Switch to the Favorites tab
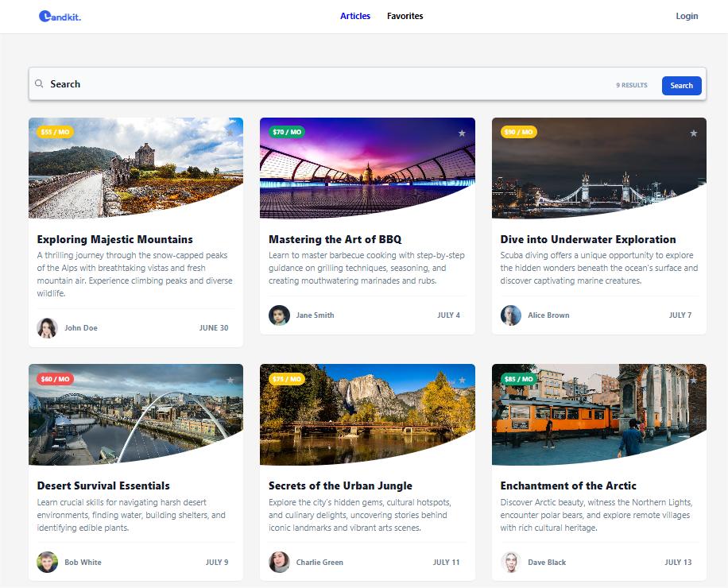Image resolution: width=728 pixels, height=588 pixels. [405, 16]
